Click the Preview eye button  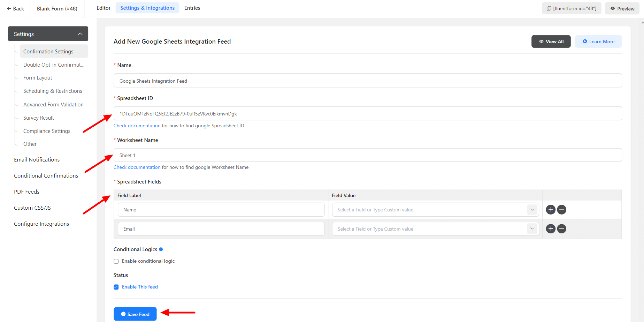tap(622, 8)
